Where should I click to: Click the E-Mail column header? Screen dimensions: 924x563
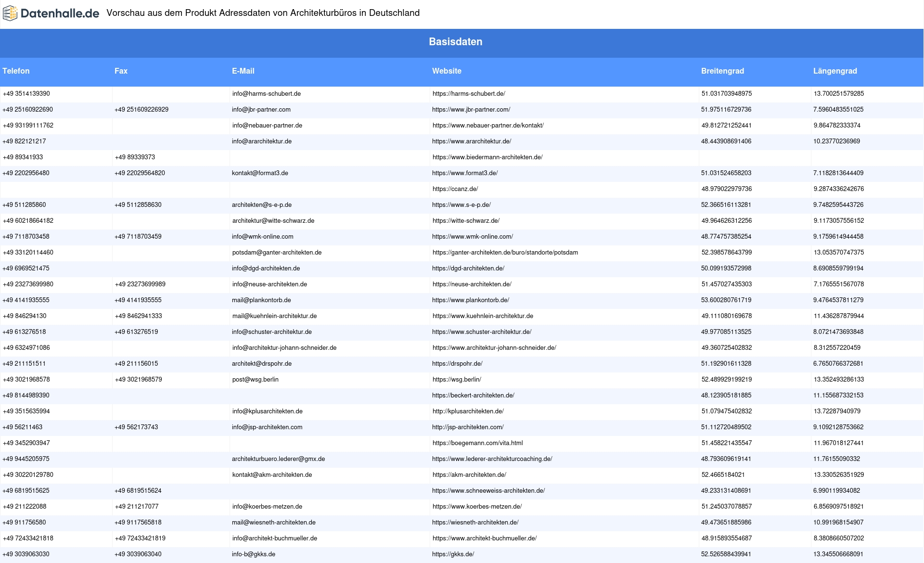(243, 71)
